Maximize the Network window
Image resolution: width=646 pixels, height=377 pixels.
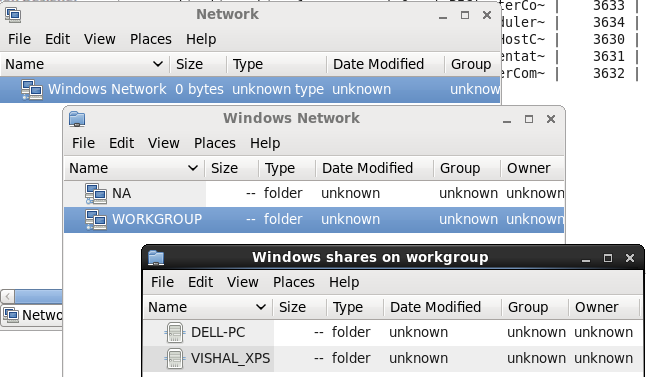465,15
